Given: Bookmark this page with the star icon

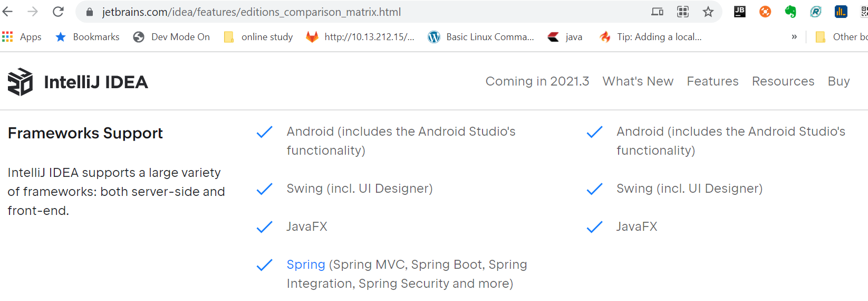Looking at the screenshot, I should (x=708, y=12).
